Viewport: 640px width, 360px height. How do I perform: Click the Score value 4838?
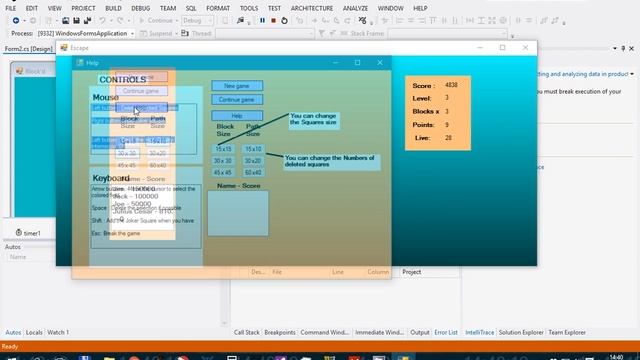451,85
